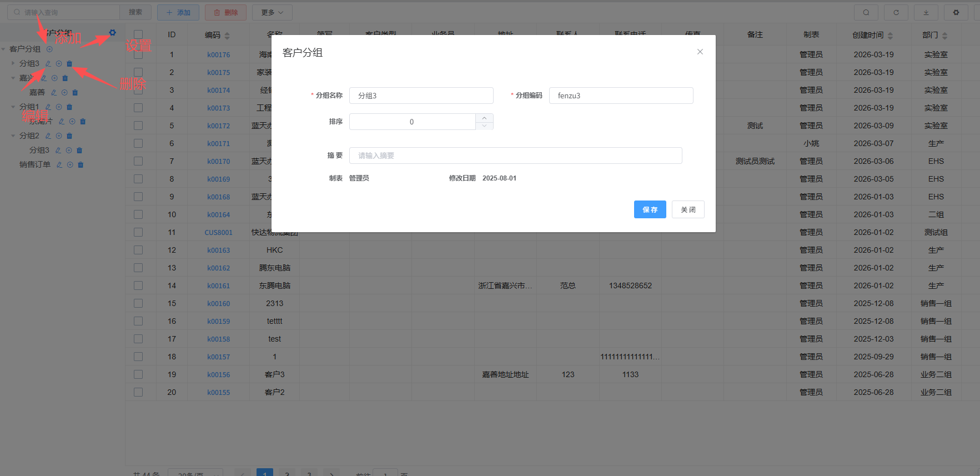The image size is (980, 476).
Task: Click the delete trash icon for 销售订单
Action: tap(81, 165)
